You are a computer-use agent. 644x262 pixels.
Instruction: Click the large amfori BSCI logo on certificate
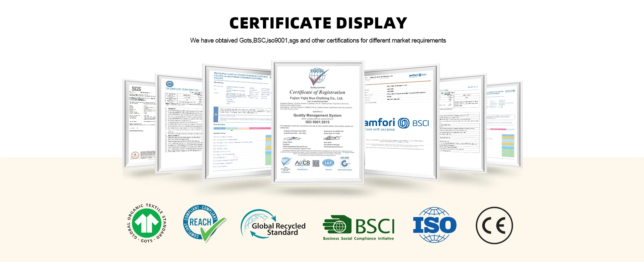tap(397, 124)
